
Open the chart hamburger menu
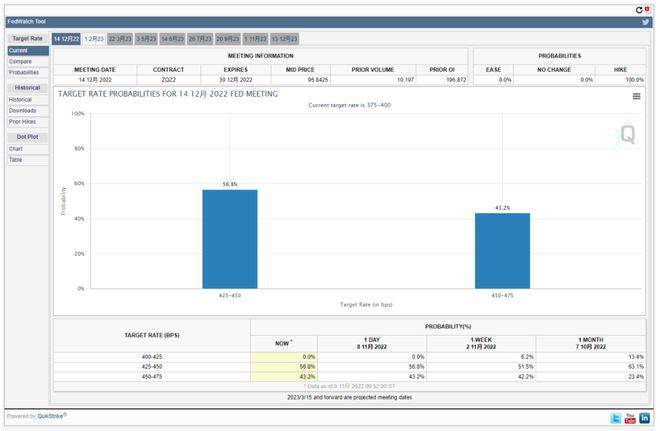tap(636, 97)
